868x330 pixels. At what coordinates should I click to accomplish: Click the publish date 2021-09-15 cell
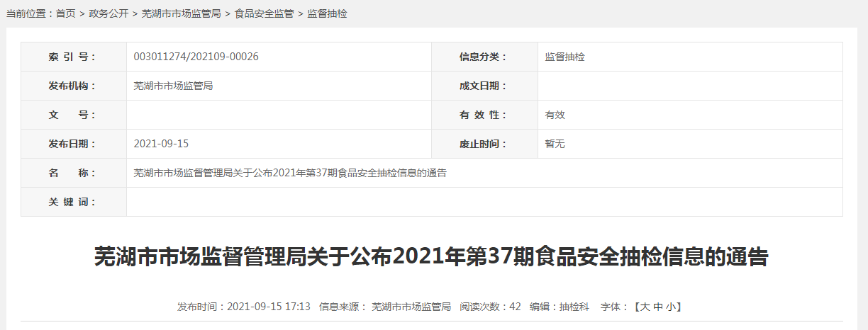point(279,144)
